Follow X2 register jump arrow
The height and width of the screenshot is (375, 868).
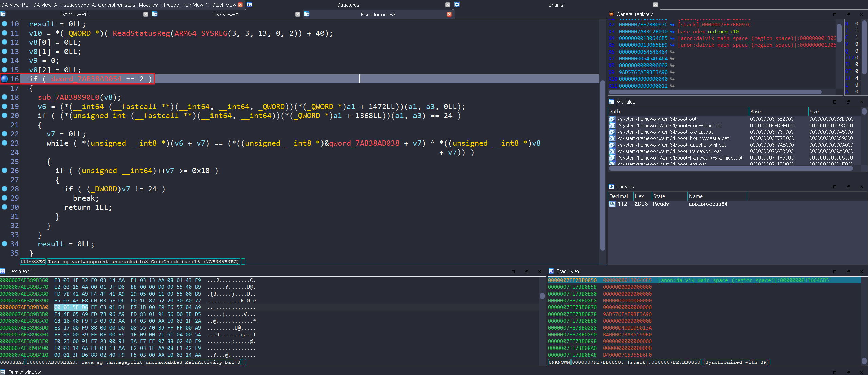672,25
